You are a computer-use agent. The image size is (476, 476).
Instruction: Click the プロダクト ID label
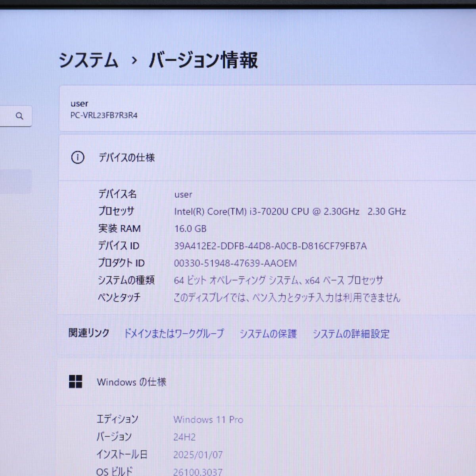coord(121,263)
